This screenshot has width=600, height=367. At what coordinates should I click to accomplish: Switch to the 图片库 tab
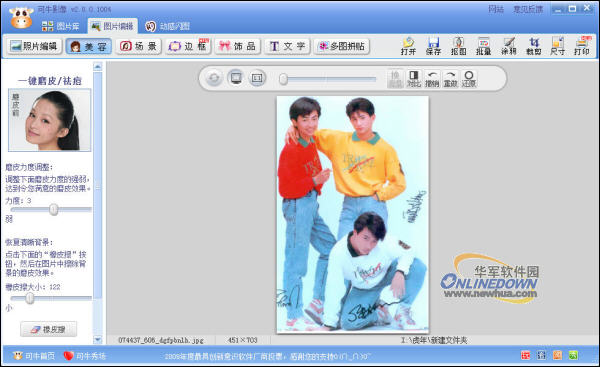(x=60, y=26)
